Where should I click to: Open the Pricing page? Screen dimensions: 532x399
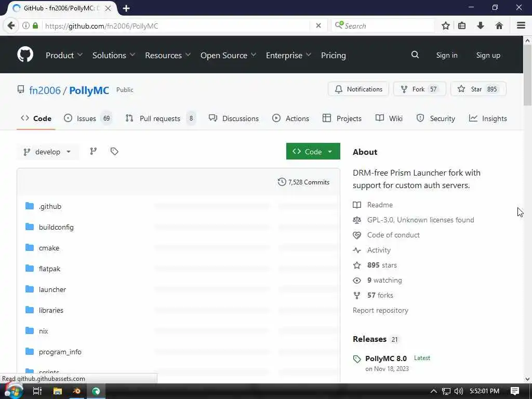click(x=333, y=55)
